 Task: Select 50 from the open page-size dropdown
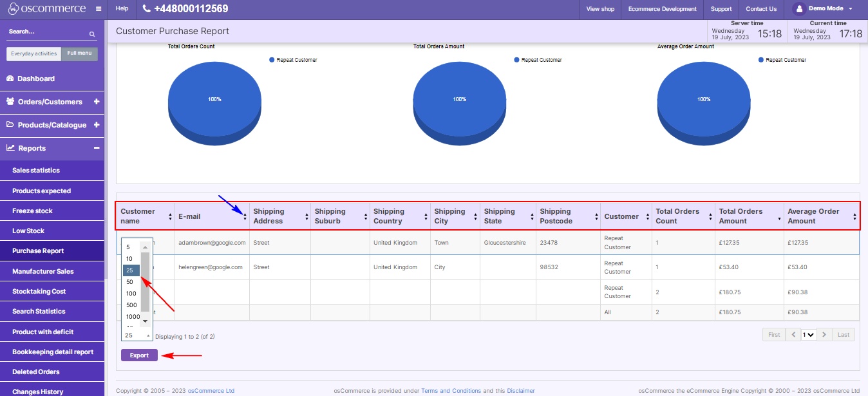[131, 281]
